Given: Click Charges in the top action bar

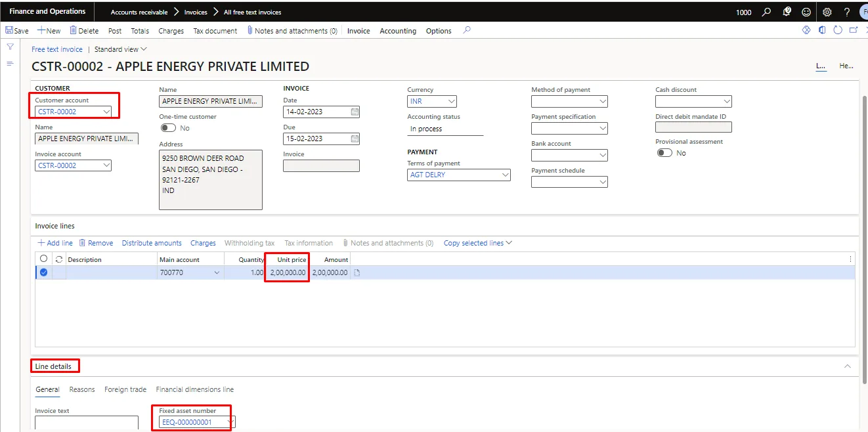Looking at the screenshot, I should [171, 31].
